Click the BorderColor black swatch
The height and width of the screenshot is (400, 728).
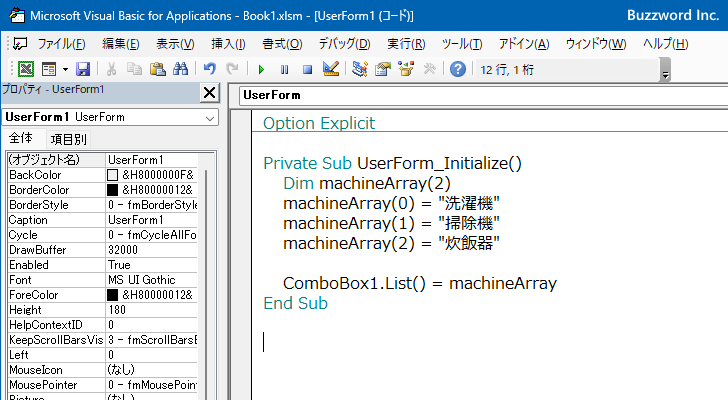point(112,190)
